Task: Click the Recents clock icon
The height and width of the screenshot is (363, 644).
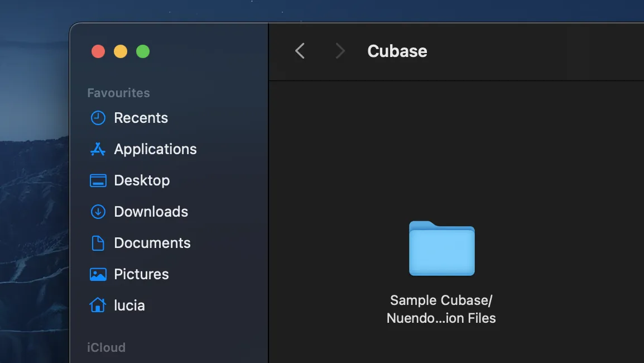Action: coord(98,118)
